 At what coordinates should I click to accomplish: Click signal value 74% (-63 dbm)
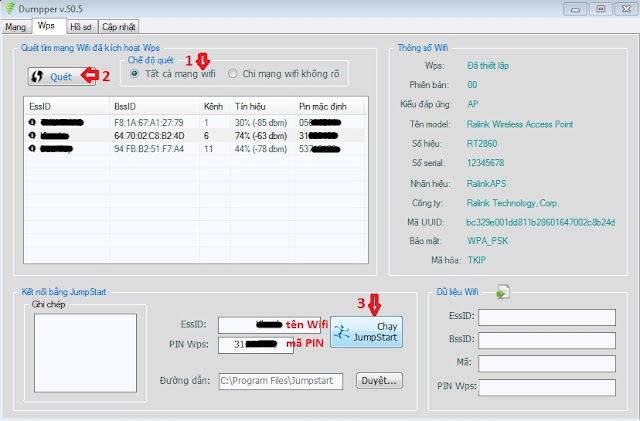tap(261, 136)
